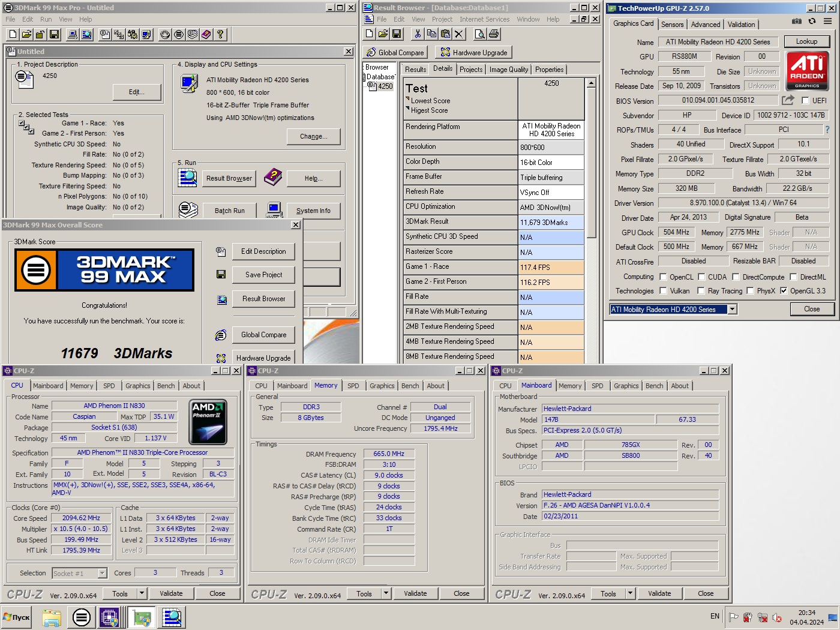Toggle Vulkan checkbox in GPU-Z
This screenshot has width=840, height=630.
[663, 290]
